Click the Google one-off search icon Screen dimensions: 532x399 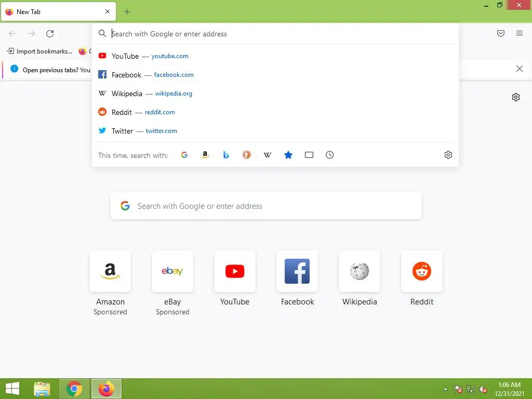click(x=184, y=155)
